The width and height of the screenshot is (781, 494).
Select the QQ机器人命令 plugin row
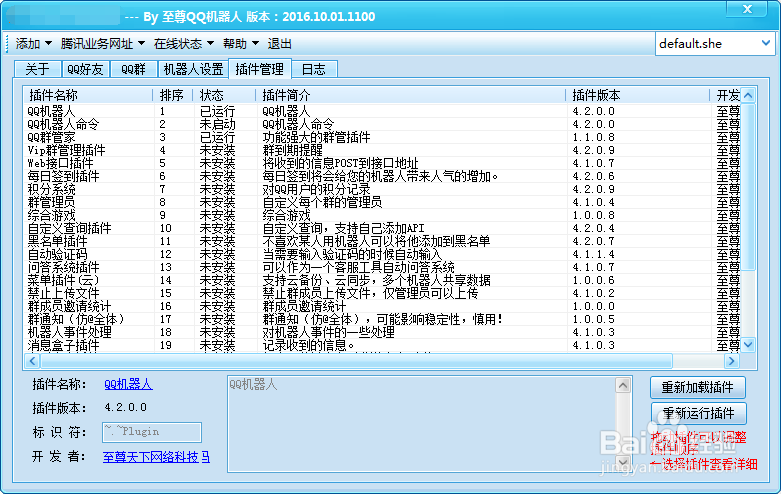click(x=382, y=124)
